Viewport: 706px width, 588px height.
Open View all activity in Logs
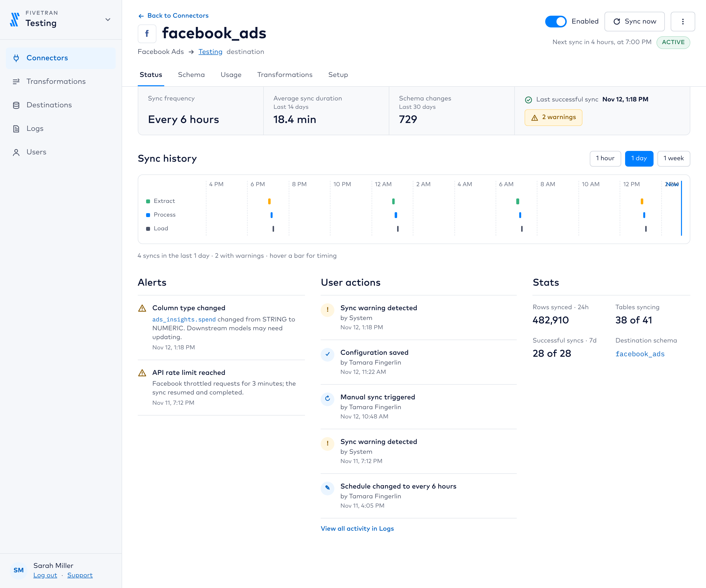coord(357,528)
